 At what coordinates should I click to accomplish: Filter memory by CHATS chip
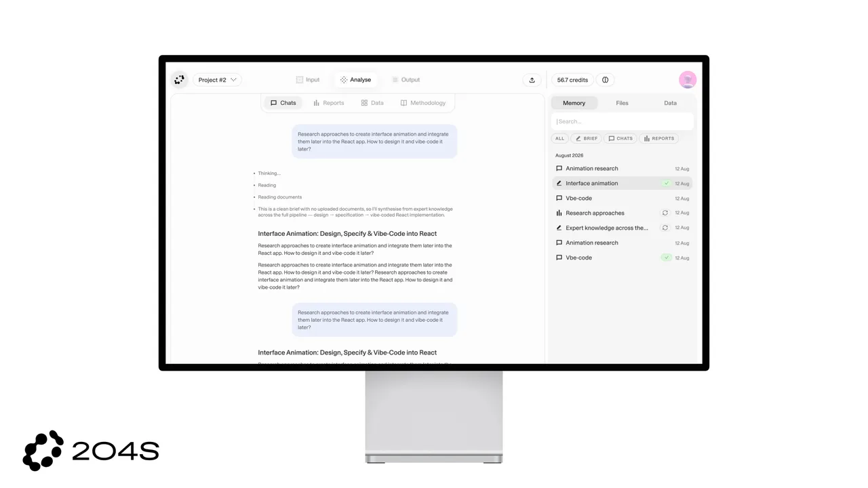click(x=620, y=138)
